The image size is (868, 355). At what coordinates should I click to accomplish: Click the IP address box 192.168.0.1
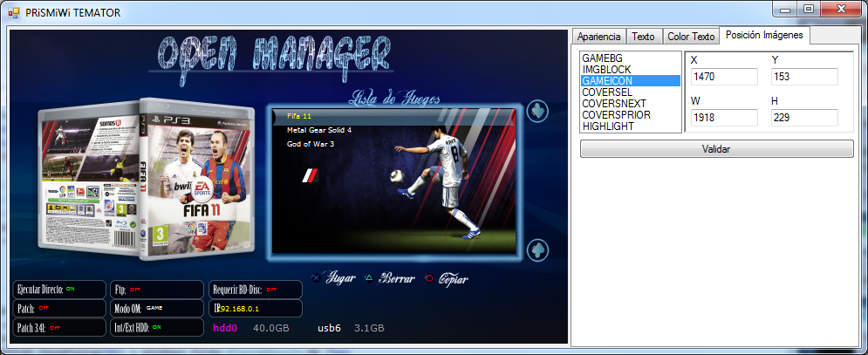point(256,308)
